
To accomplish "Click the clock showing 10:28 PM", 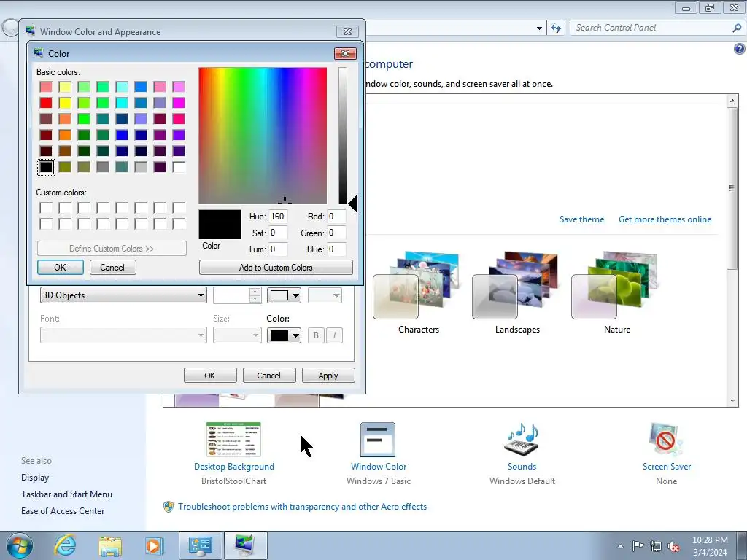I will pyautogui.click(x=709, y=540).
